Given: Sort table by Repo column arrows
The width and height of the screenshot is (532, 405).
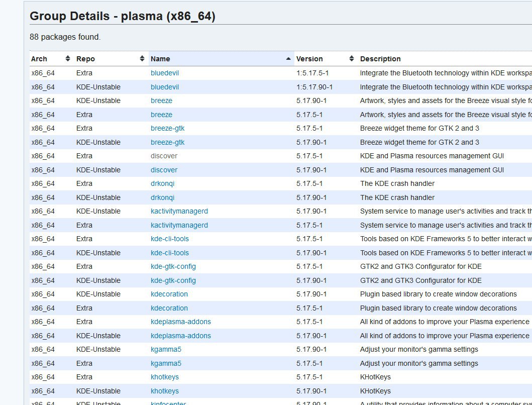Looking at the screenshot, I should point(142,59).
